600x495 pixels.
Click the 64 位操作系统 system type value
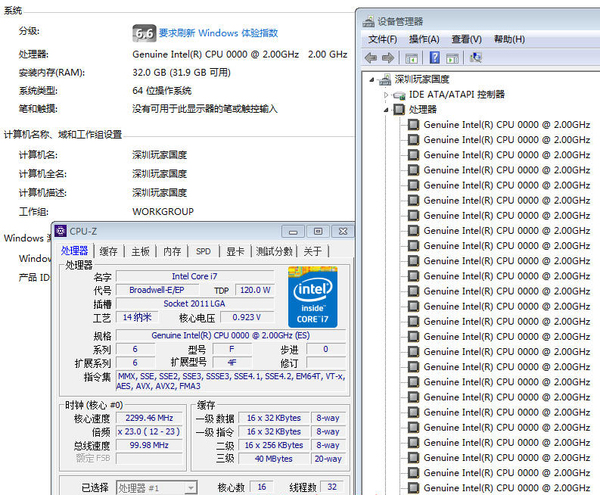pos(162,91)
